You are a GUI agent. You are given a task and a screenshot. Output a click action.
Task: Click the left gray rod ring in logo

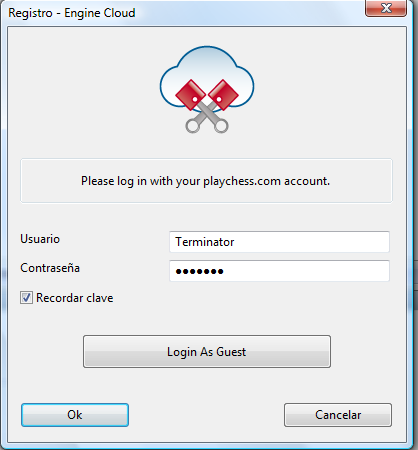pos(192,126)
